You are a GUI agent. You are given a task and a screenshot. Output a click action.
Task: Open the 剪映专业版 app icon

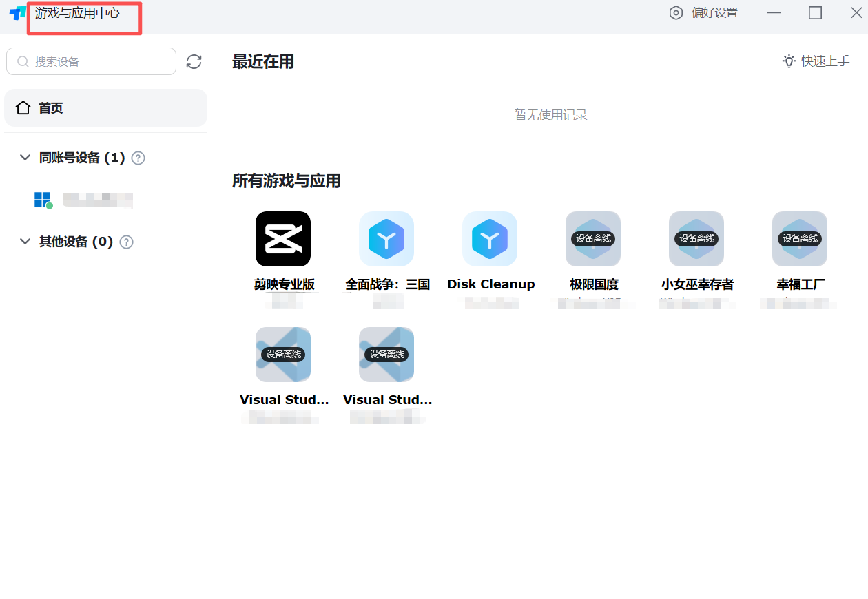point(283,239)
